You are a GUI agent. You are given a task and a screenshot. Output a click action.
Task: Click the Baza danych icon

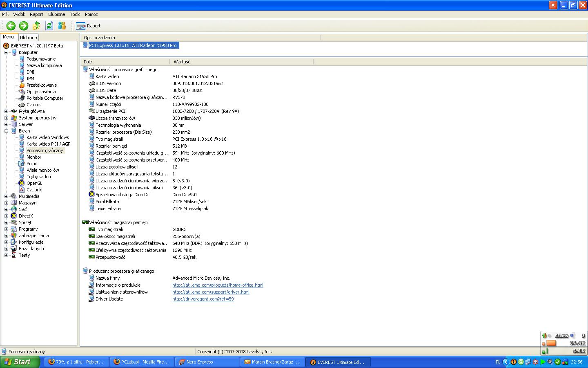pos(14,249)
